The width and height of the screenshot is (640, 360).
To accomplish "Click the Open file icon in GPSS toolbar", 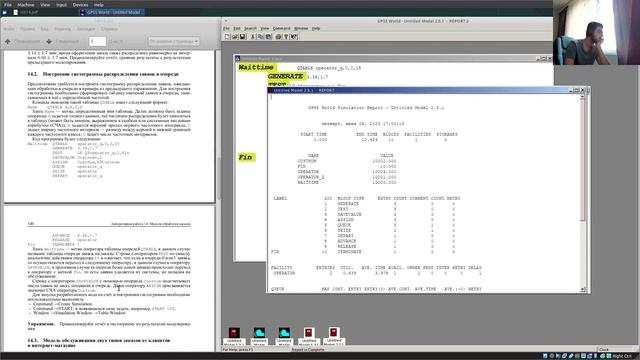I will tap(235, 37).
